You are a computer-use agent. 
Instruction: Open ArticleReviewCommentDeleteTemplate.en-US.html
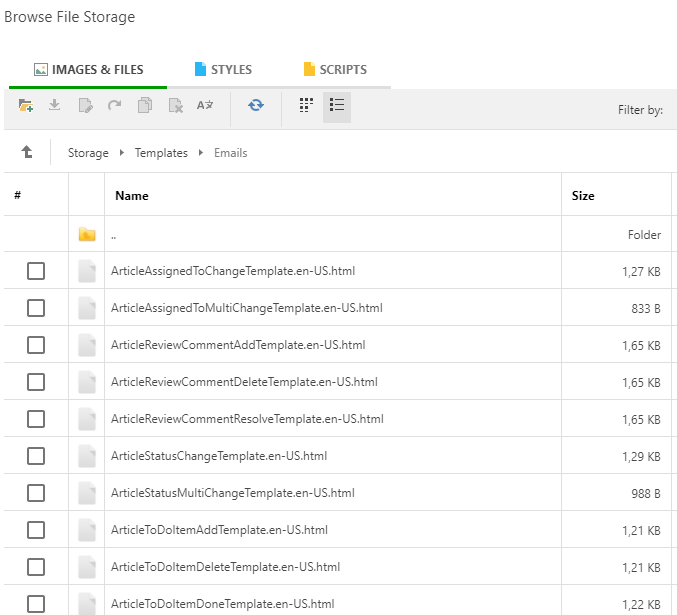tap(244, 382)
